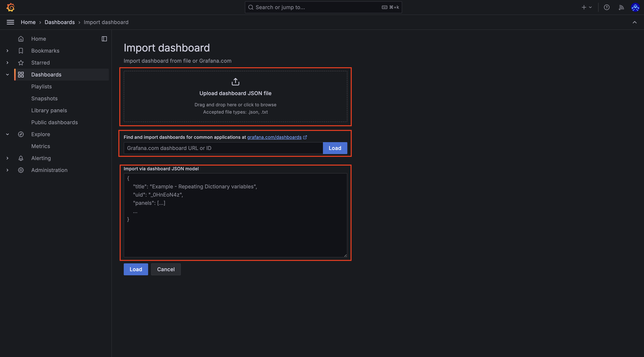The width and height of the screenshot is (644, 357).
Task: Click the Starred star icon
Action: click(x=21, y=63)
